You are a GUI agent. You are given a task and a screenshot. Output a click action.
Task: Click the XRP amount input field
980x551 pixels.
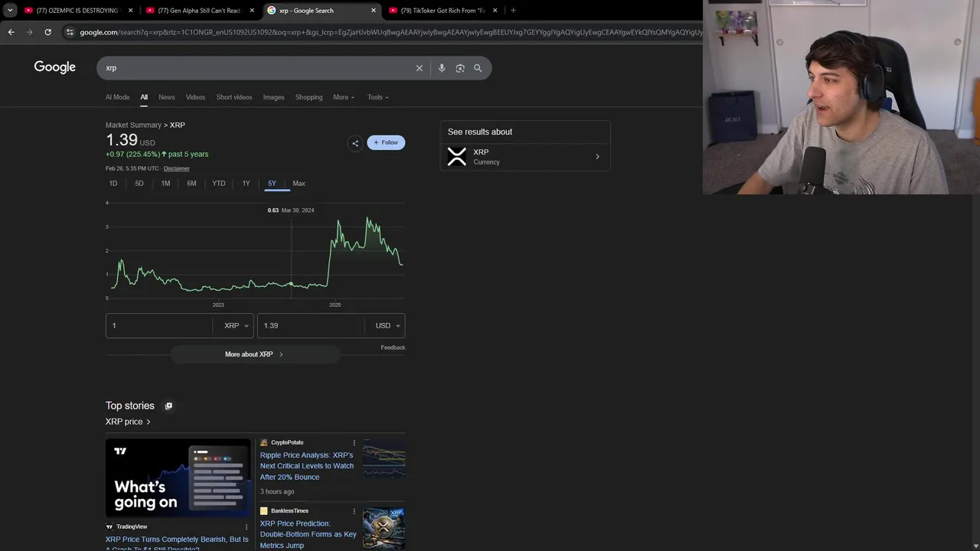coord(160,326)
